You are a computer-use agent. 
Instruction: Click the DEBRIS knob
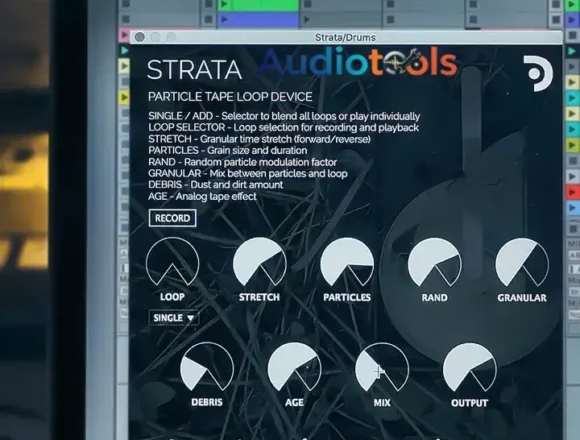pos(207,367)
